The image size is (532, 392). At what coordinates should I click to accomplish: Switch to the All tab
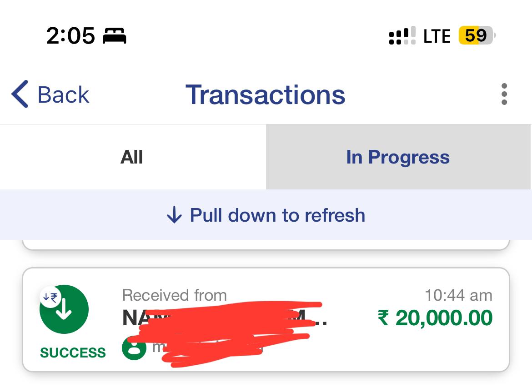132,157
